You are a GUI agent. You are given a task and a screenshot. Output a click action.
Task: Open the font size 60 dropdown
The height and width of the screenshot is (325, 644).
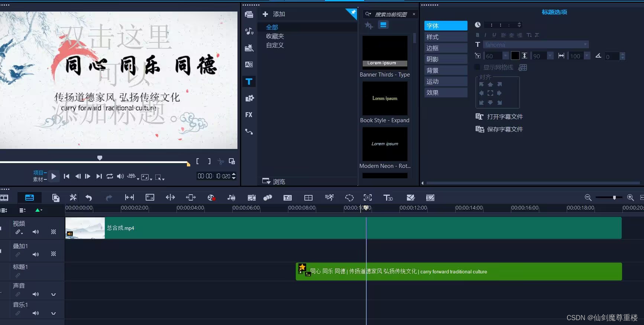(506, 56)
